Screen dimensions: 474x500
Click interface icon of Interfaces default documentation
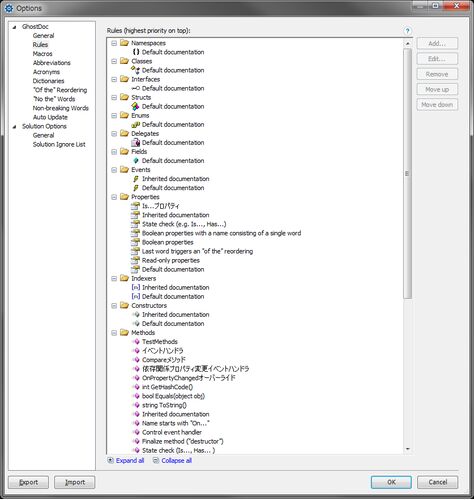136,88
